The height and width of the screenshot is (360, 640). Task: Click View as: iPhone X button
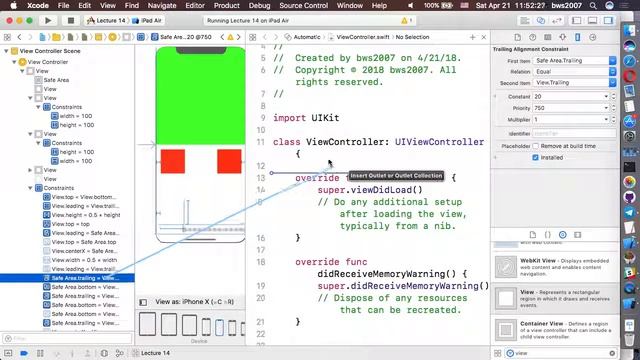194,302
